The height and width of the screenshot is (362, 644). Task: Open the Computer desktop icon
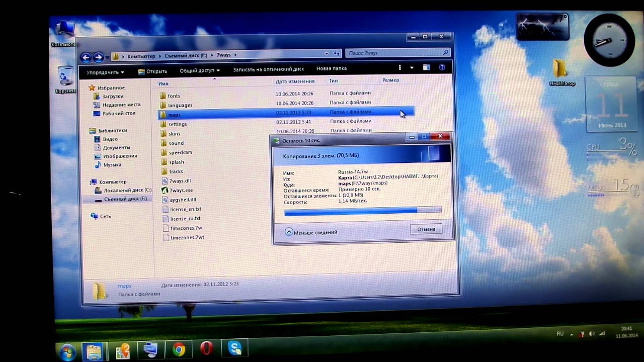coord(64,34)
